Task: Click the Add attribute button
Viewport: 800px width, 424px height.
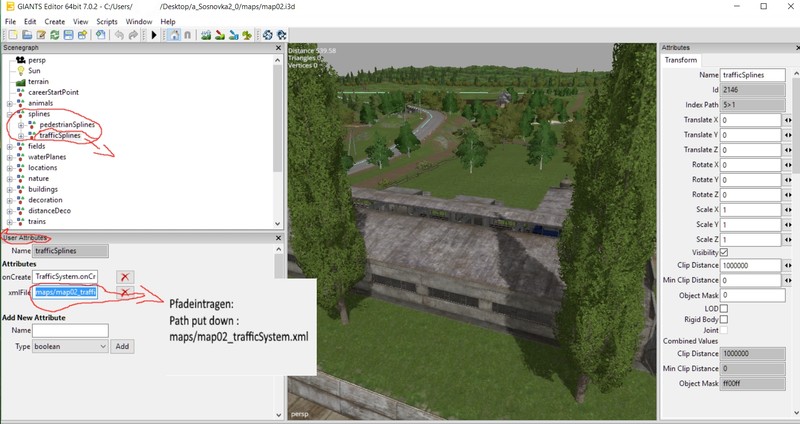Action: [121, 346]
